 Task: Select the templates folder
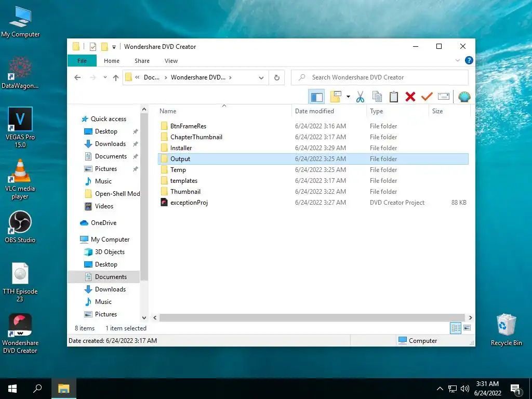pos(183,180)
